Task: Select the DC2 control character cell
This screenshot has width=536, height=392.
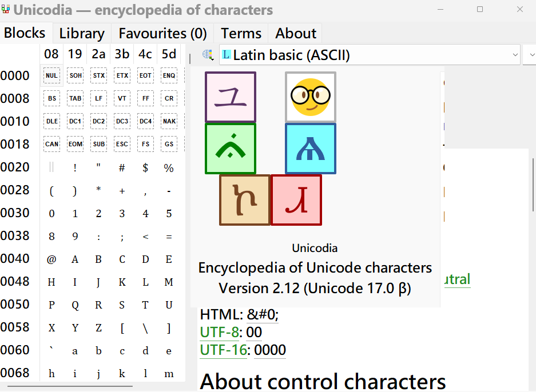Action: [98, 121]
